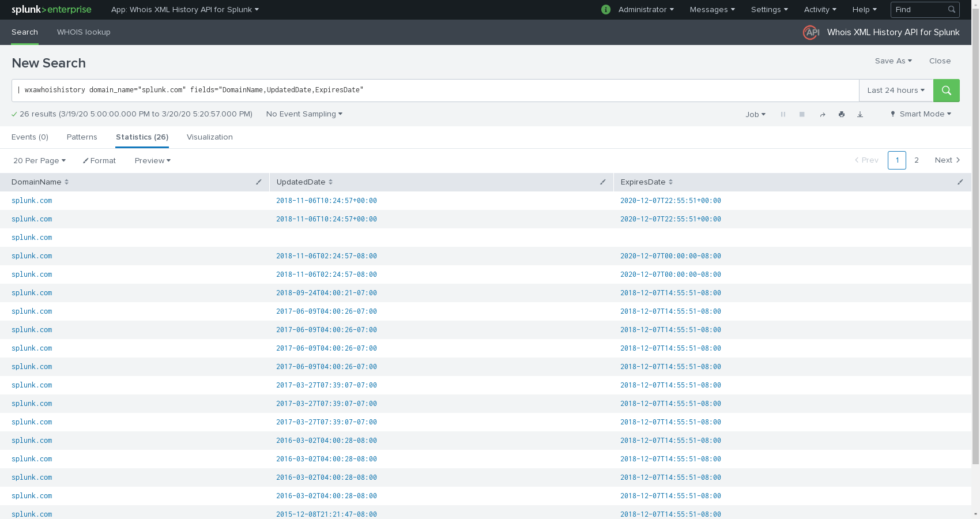Click first 2018-11-06T02:24:57-08:00 updated date

point(326,256)
